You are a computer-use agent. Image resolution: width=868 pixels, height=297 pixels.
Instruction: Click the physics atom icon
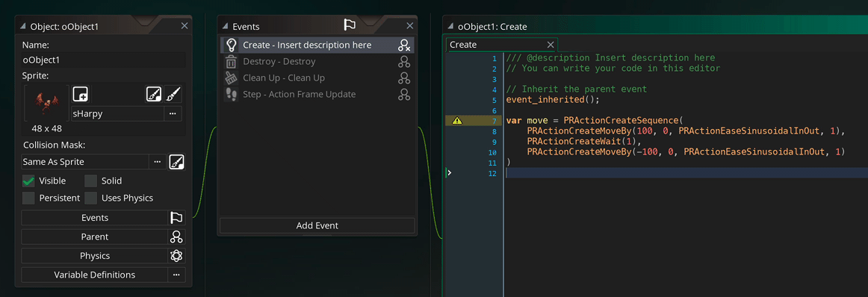tap(176, 256)
